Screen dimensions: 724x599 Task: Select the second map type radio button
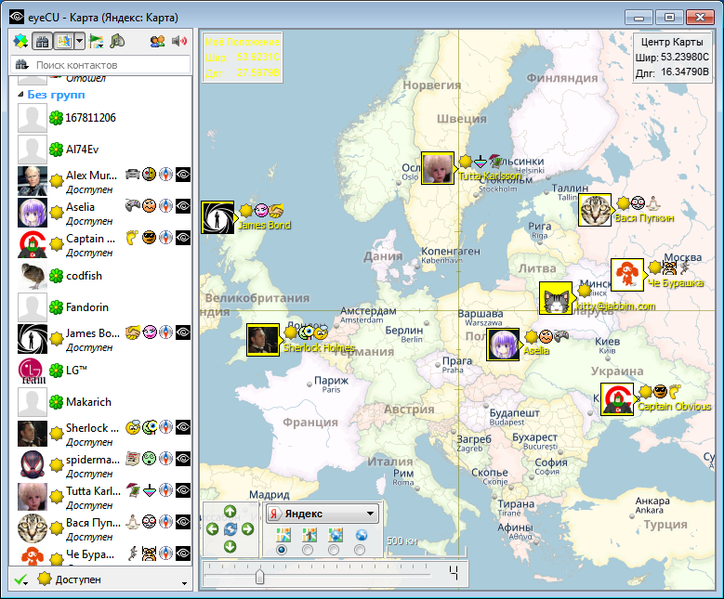[x=307, y=550]
